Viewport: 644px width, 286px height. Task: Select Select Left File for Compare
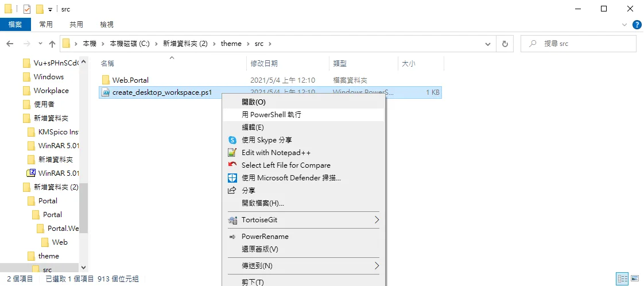pyautogui.click(x=286, y=165)
